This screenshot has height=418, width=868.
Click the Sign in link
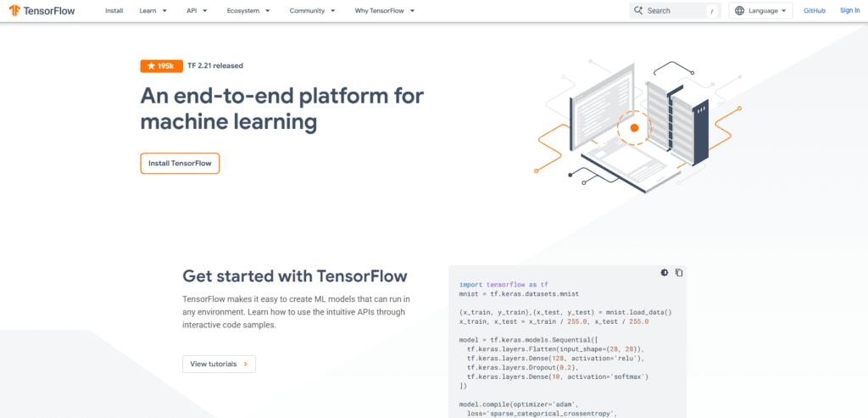tap(849, 10)
